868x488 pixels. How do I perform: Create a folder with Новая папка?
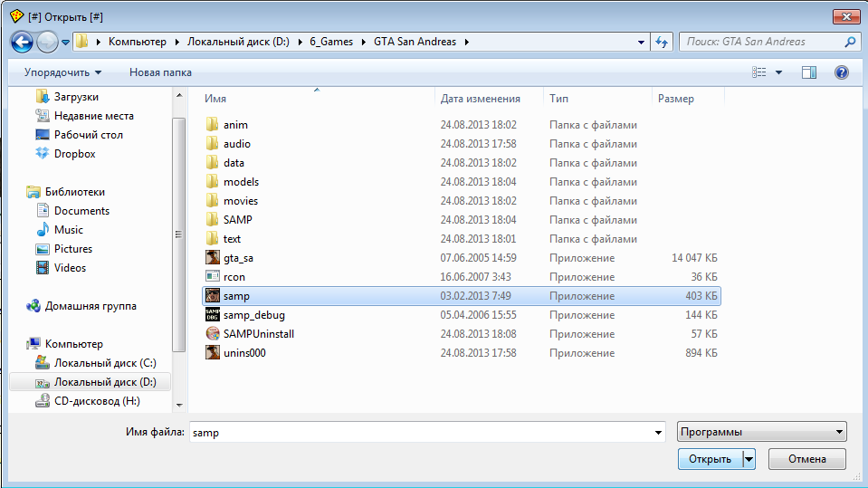tap(160, 72)
